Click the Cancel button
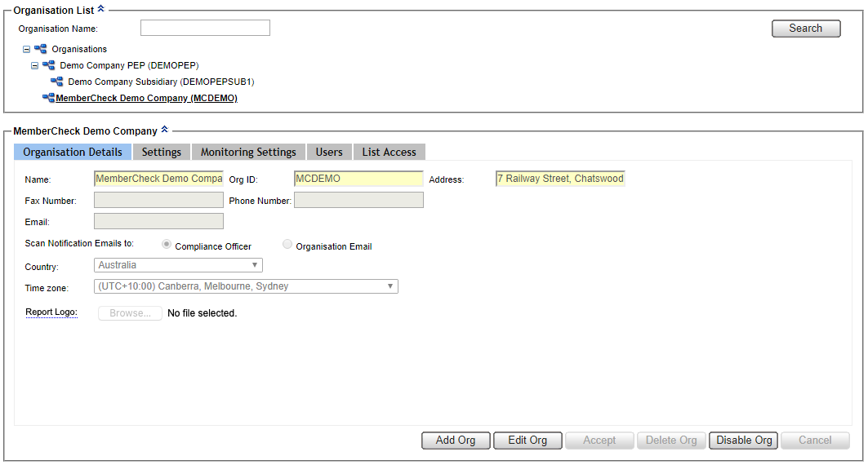Image resolution: width=868 pixels, height=465 pixels. click(815, 441)
